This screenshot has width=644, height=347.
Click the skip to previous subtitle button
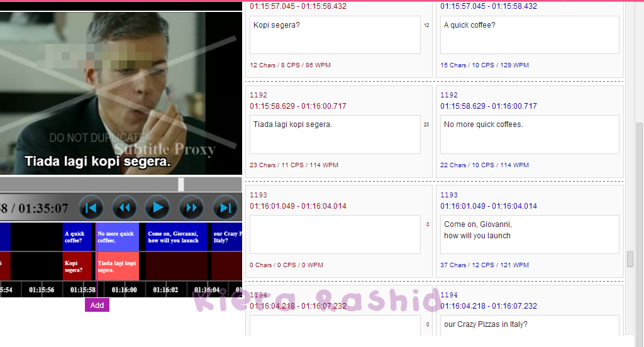click(91, 208)
